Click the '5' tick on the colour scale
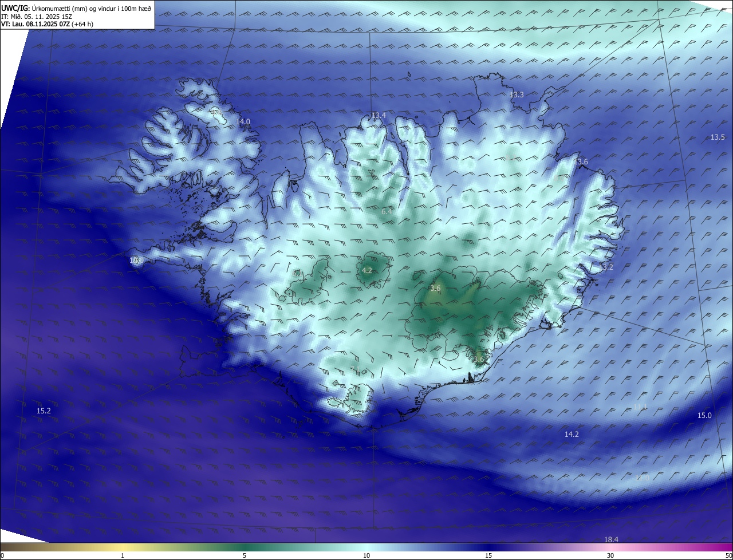This screenshot has height=560, width=733. pyautogui.click(x=245, y=556)
